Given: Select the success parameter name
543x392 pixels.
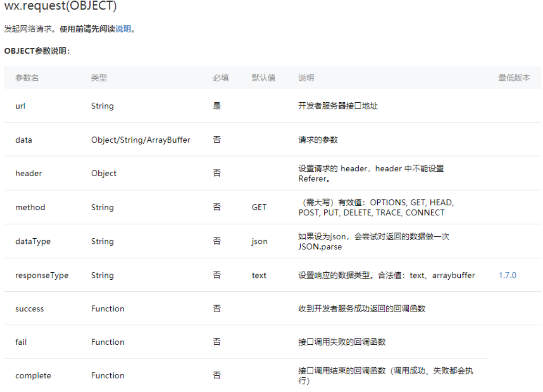Looking at the screenshot, I should 30,309.
